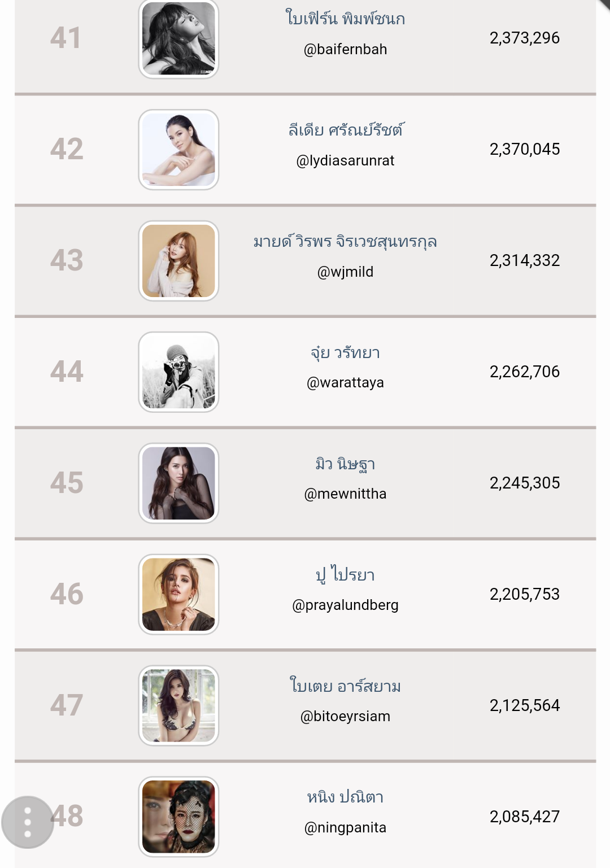This screenshot has height=868, width=610.
Task: Open the @wjmild handle link
Action: pyautogui.click(x=345, y=272)
